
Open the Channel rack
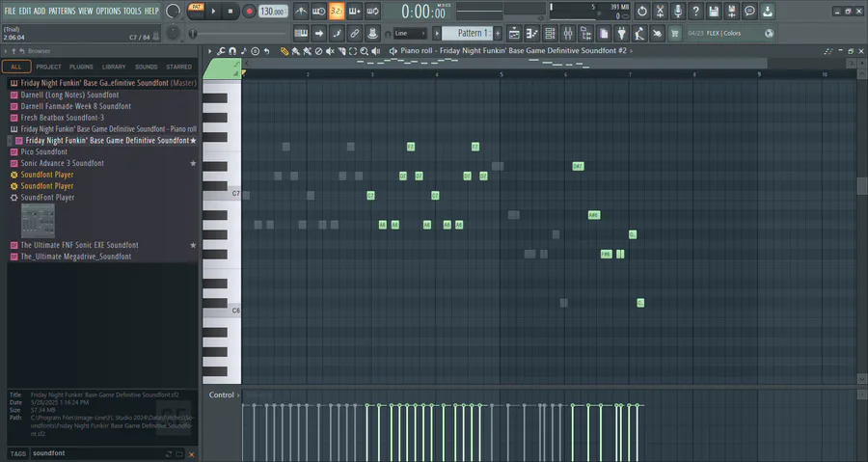[550, 33]
